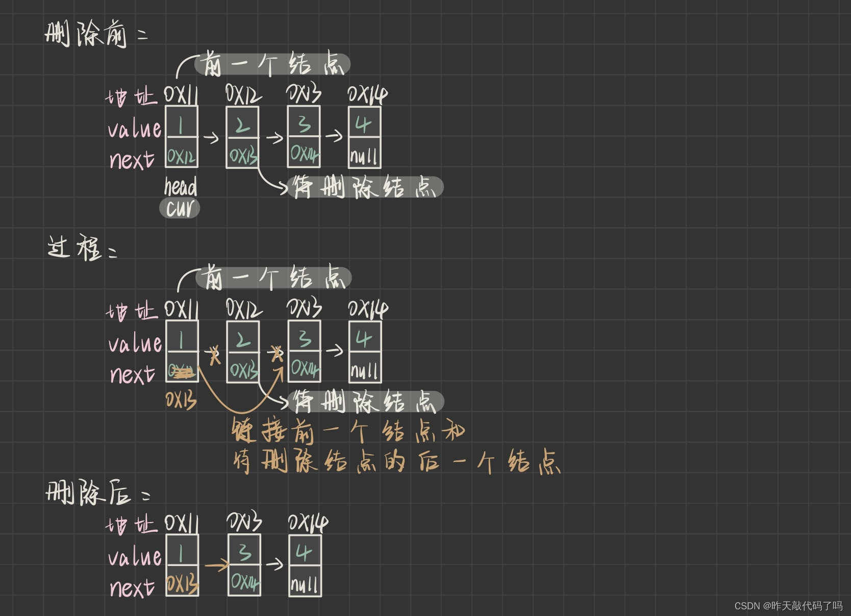Click value cell '3' in 过程 diagram
This screenshot has height=616, width=851.
(305, 336)
